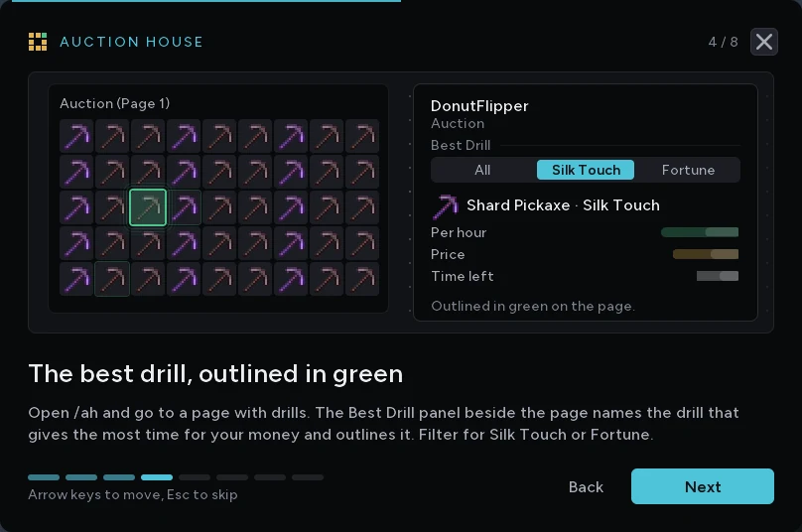Pick the purple pickaxe in bottom row, column one
The width and height of the screenshot is (802, 532).
76,279
